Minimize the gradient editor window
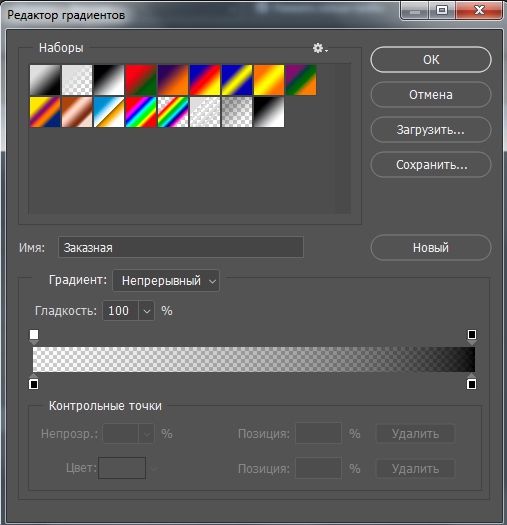The height and width of the screenshot is (525, 507). click(x=415, y=10)
